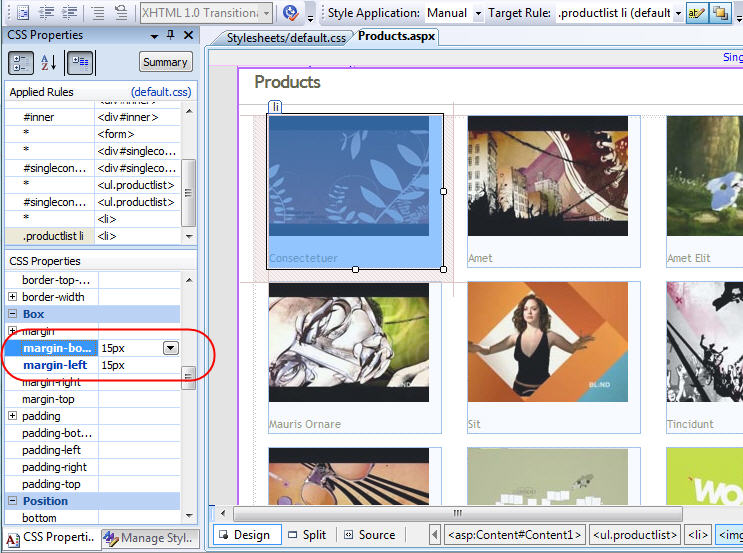Select the padding-top property row
This screenshot has width=743, height=553.
(92, 484)
